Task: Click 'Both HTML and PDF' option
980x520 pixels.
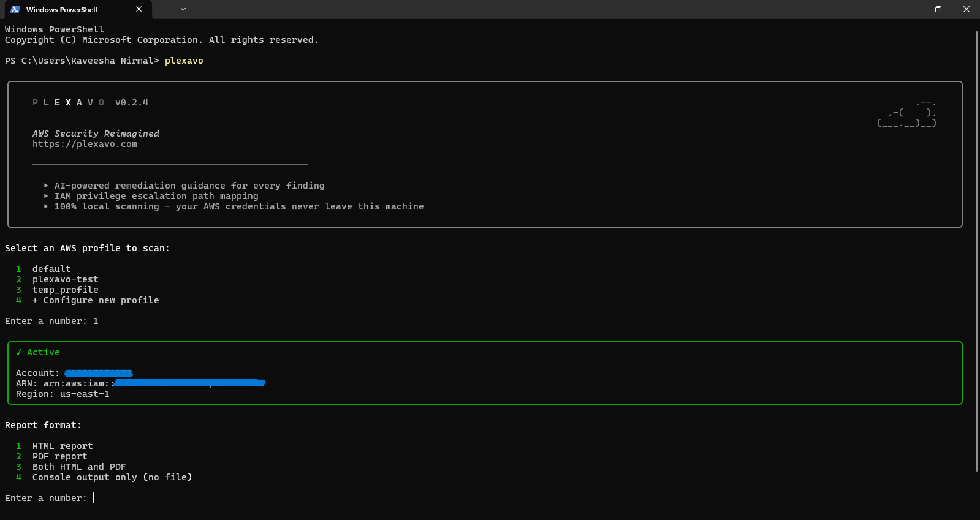Action: [79, 467]
